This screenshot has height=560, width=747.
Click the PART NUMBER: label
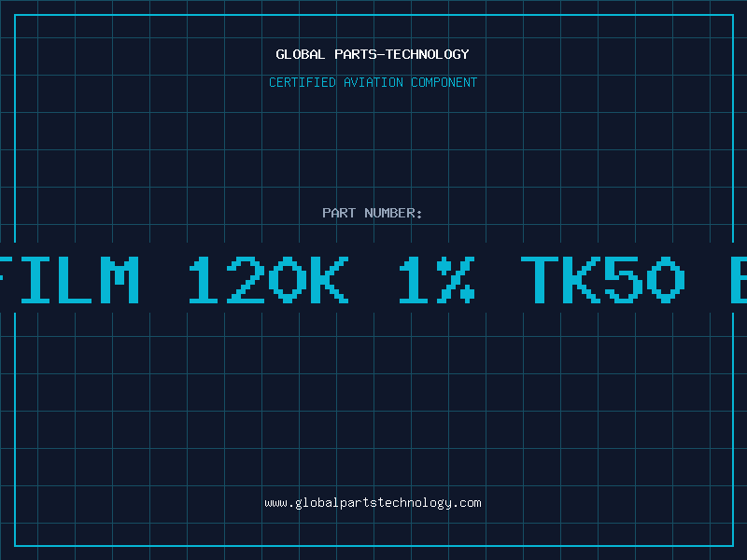click(x=373, y=213)
